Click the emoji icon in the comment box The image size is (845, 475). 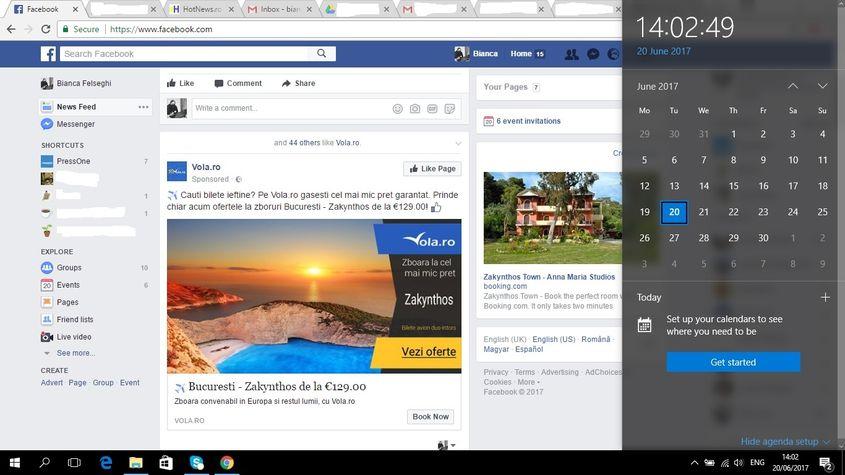pyautogui.click(x=397, y=109)
